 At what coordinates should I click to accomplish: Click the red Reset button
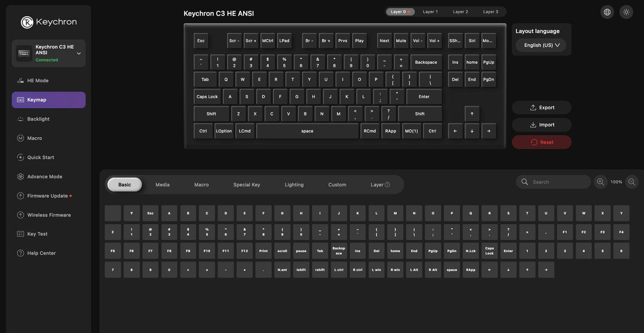point(541,142)
